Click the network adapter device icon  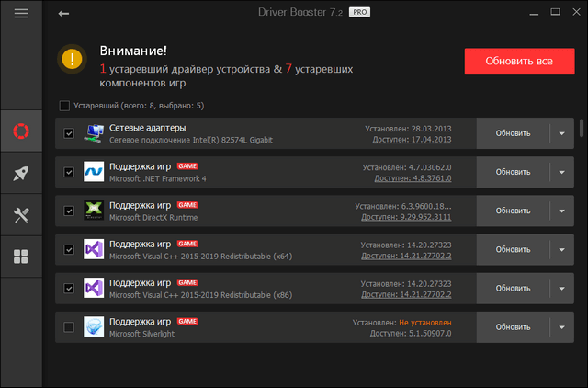94,133
